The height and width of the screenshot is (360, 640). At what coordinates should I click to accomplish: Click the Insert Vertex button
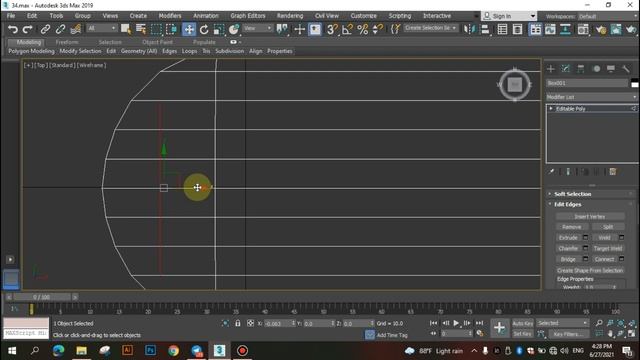[590, 216]
